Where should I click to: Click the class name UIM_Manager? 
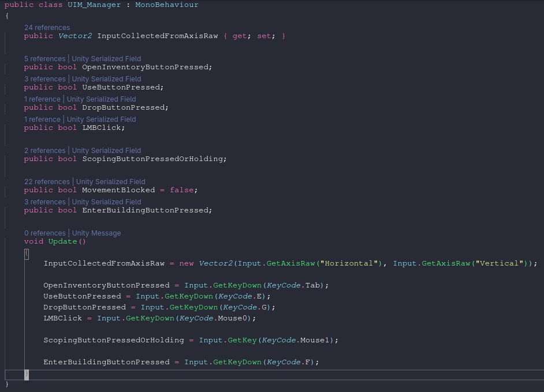pos(94,5)
